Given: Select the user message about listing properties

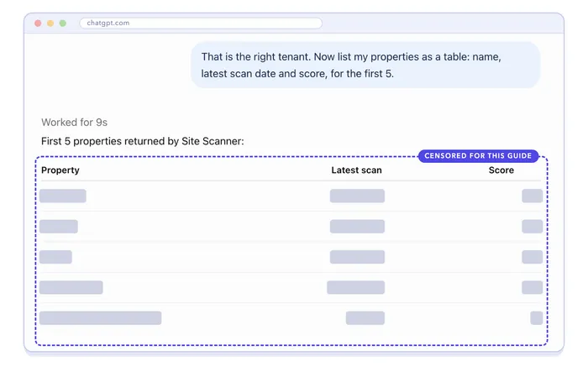Looking at the screenshot, I should (x=365, y=65).
